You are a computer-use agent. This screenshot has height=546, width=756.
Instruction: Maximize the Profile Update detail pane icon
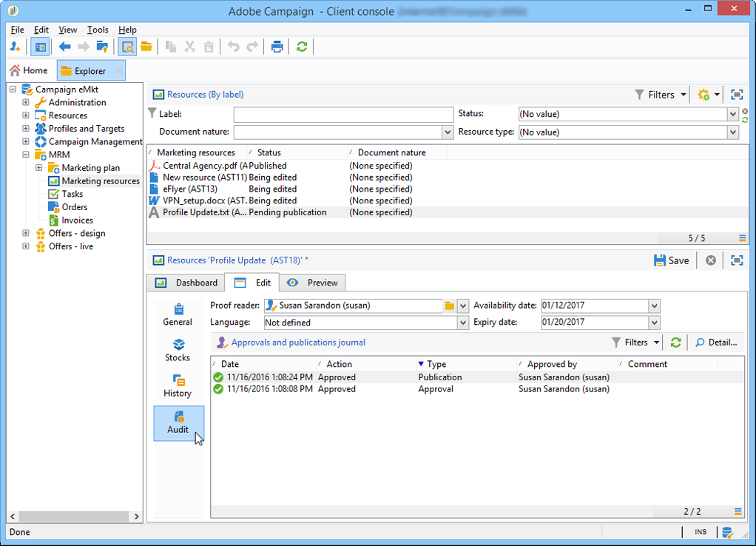tap(737, 260)
